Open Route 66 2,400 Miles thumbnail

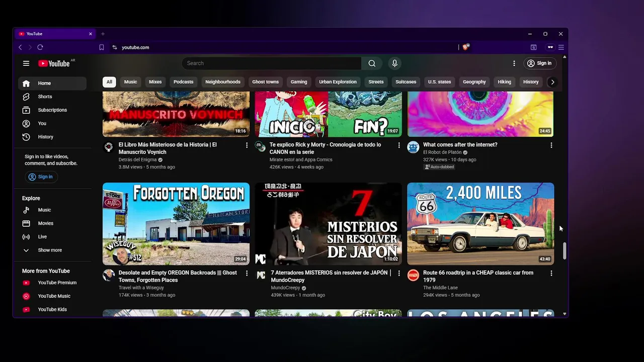[x=480, y=224]
